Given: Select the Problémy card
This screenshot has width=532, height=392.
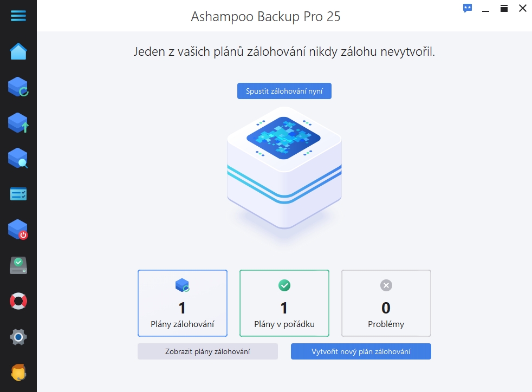Looking at the screenshot, I should [x=386, y=303].
